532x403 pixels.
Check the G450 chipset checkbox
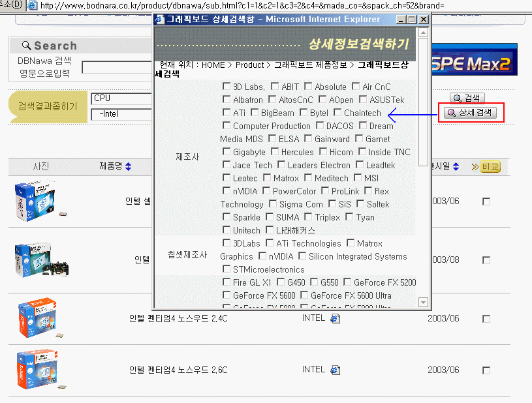tap(281, 282)
